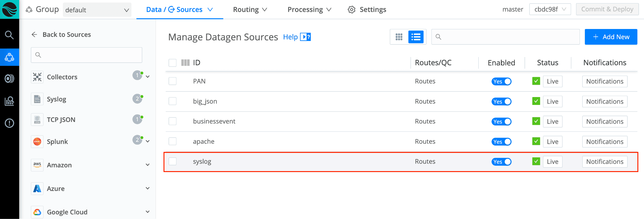Open the cbdc98f version dropdown

point(550,9)
